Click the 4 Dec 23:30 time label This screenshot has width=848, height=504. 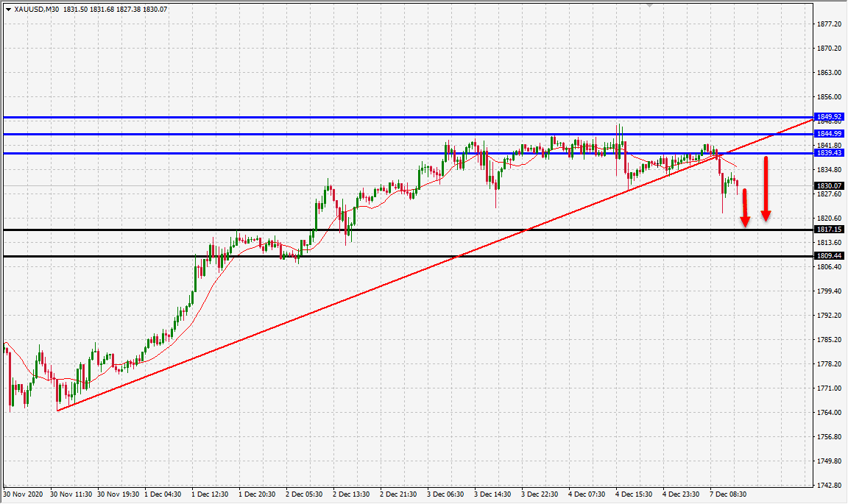pyautogui.click(x=681, y=494)
